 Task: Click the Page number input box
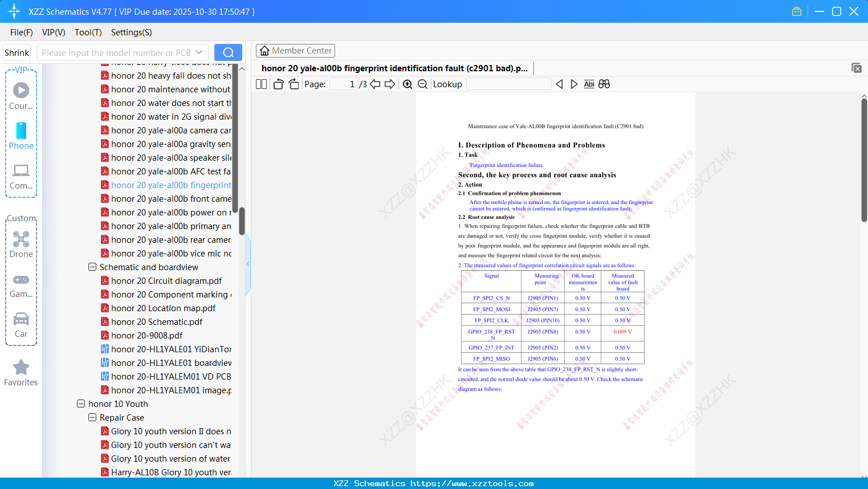343,84
